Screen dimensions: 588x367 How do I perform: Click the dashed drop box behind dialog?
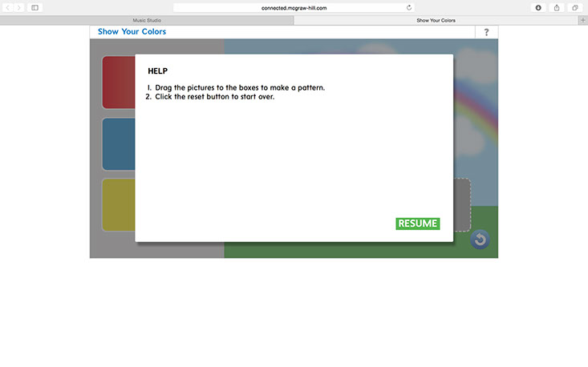click(x=462, y=205)
